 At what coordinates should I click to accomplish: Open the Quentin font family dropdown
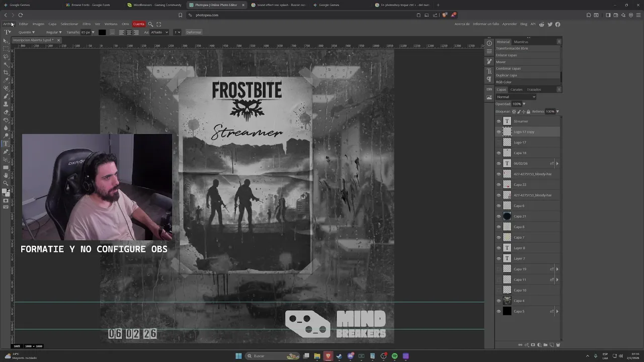coord(27,32)
